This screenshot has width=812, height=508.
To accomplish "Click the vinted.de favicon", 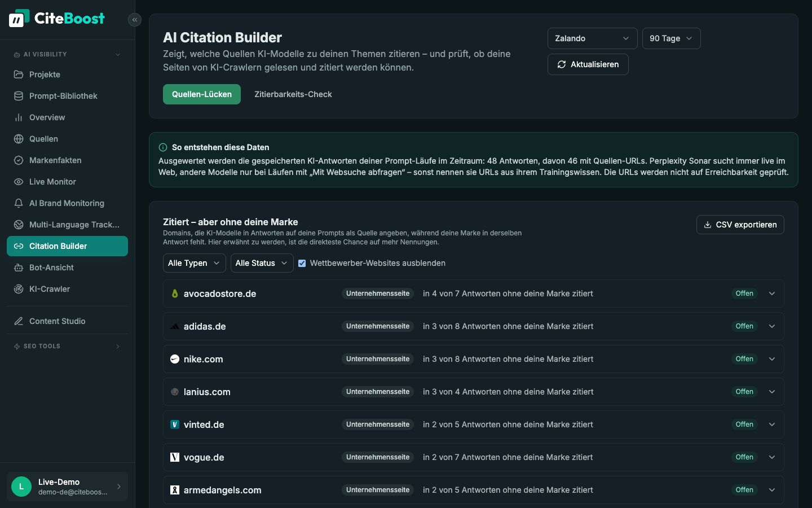I will click(x=175, y=424).
